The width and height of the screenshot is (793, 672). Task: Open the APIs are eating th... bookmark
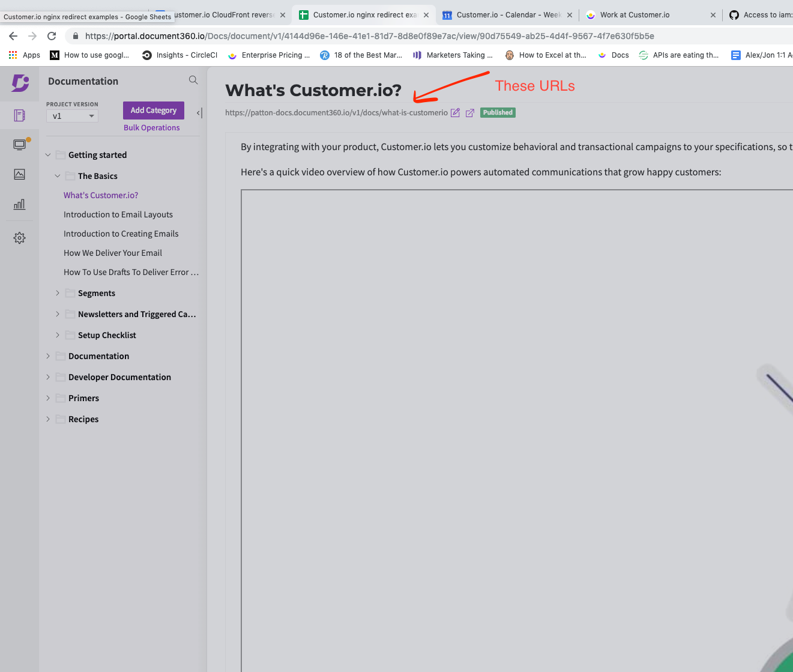[x=679, y=55]
